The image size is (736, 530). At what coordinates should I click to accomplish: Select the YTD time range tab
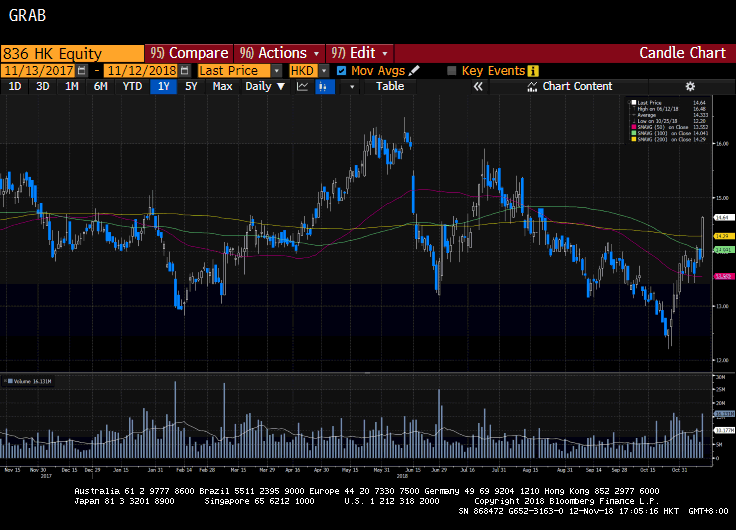(132, 86)
